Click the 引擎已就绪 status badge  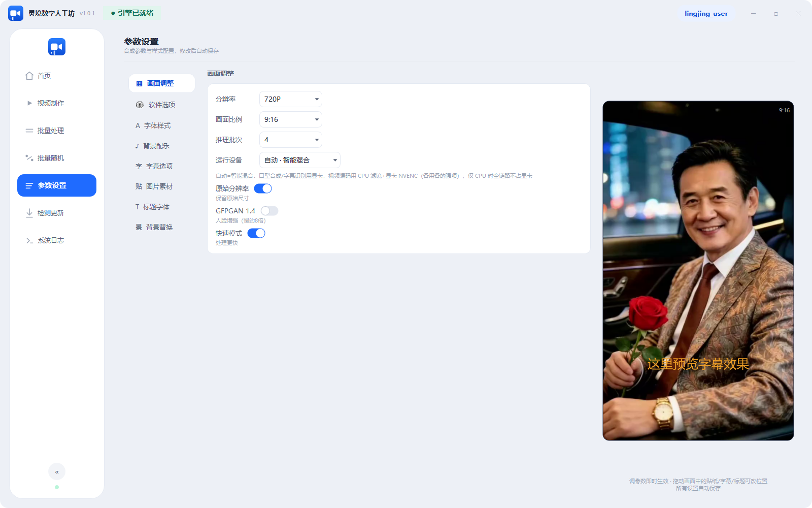point(132,13)
